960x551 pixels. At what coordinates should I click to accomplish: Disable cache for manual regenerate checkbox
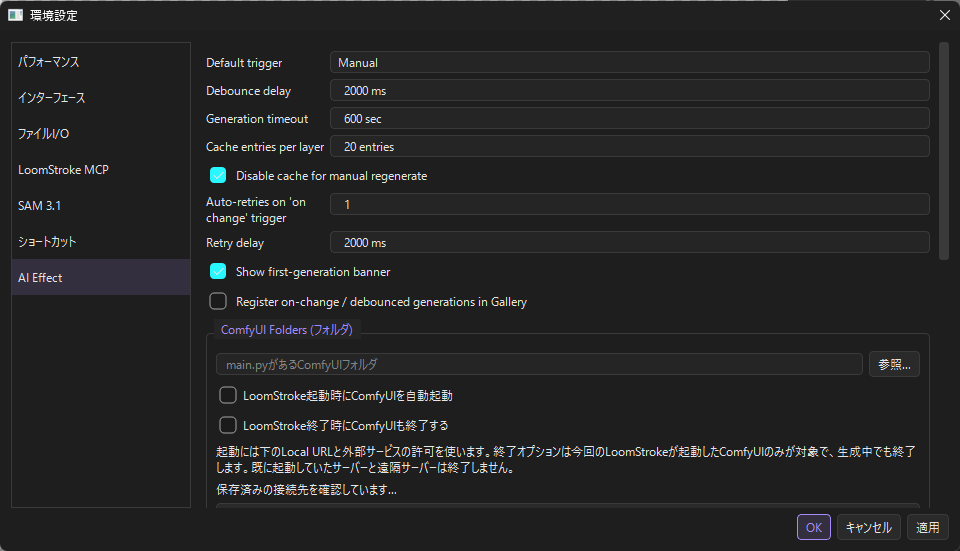[218, 176]
